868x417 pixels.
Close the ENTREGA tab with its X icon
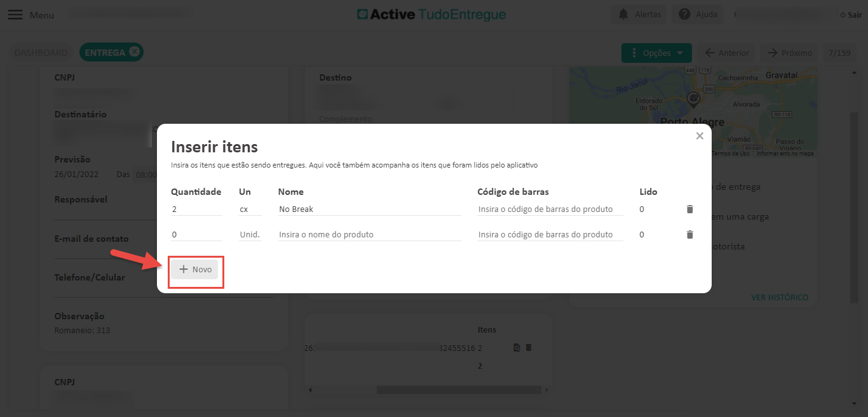click(x=134, y=52)
